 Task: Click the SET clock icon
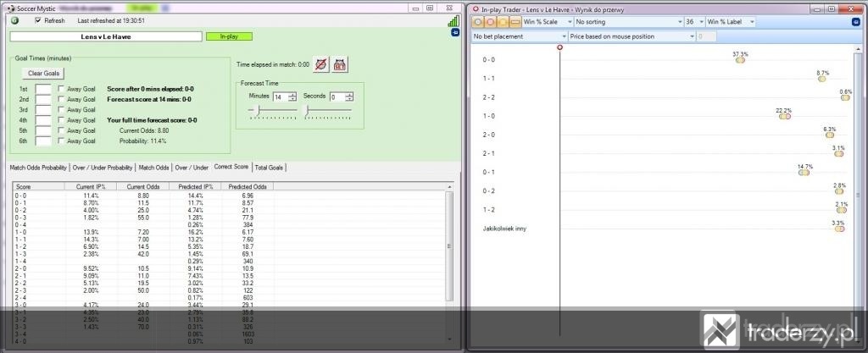[340, 64]
